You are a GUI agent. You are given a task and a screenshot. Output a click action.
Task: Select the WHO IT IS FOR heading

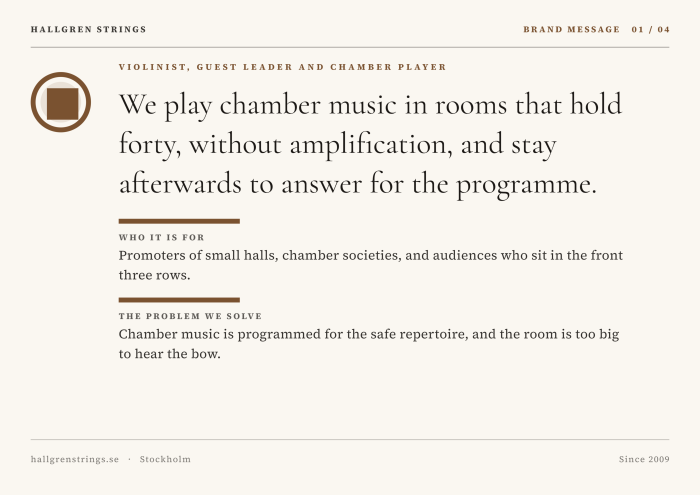click(161, 237)
